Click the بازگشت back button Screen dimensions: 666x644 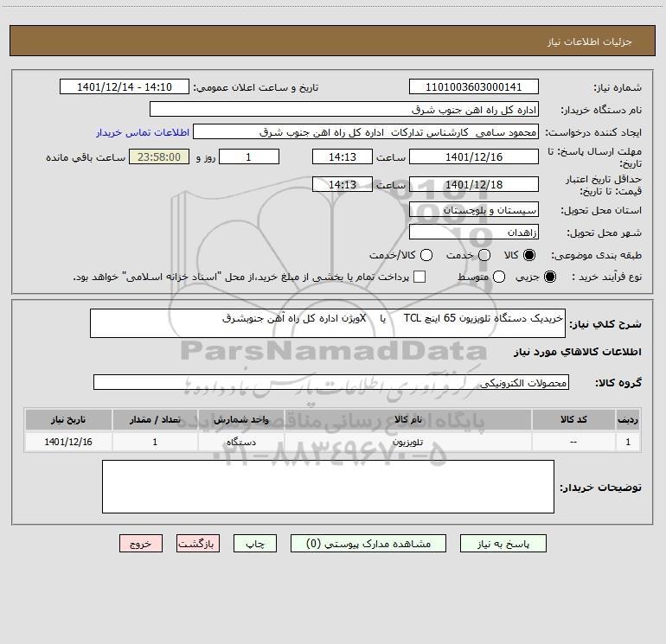tap(198, 544)
